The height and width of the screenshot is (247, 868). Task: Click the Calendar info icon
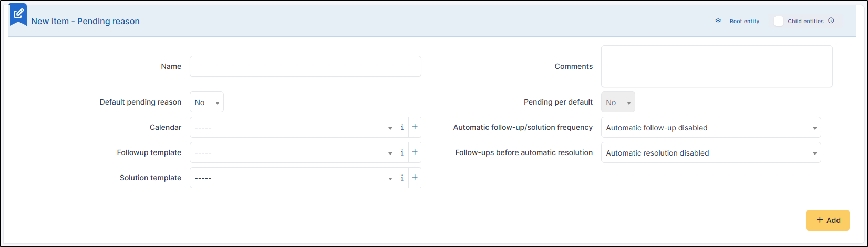[x=402, y=127]
